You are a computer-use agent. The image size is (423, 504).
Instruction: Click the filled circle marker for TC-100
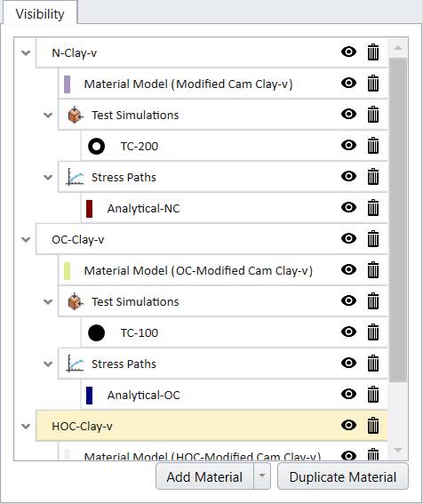pyautogui.click(x=96, y=332)
